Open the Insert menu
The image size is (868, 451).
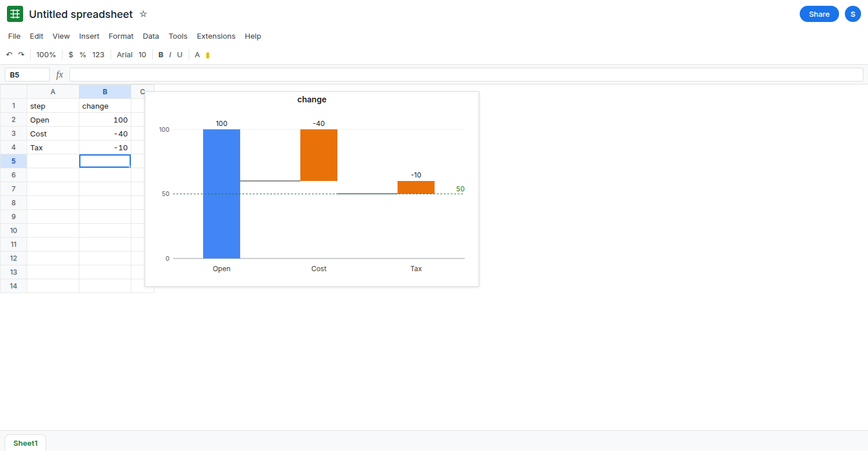[89, 36]
